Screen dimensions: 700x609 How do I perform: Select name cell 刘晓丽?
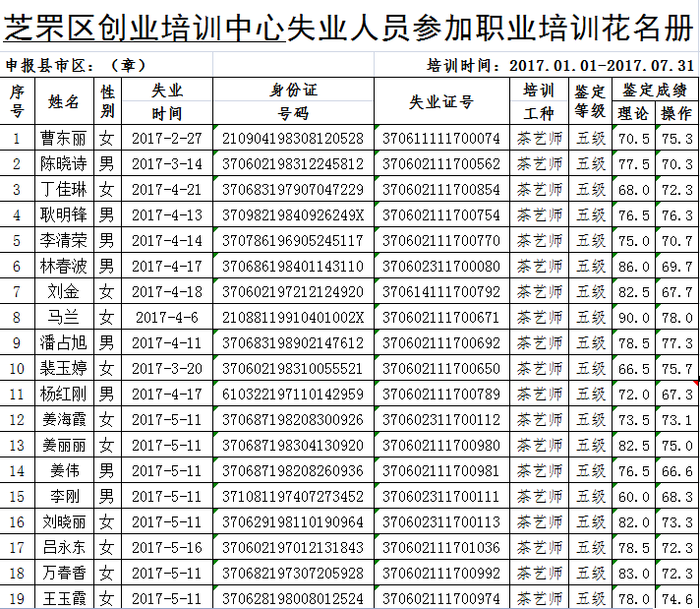click(x=64, y=521)
